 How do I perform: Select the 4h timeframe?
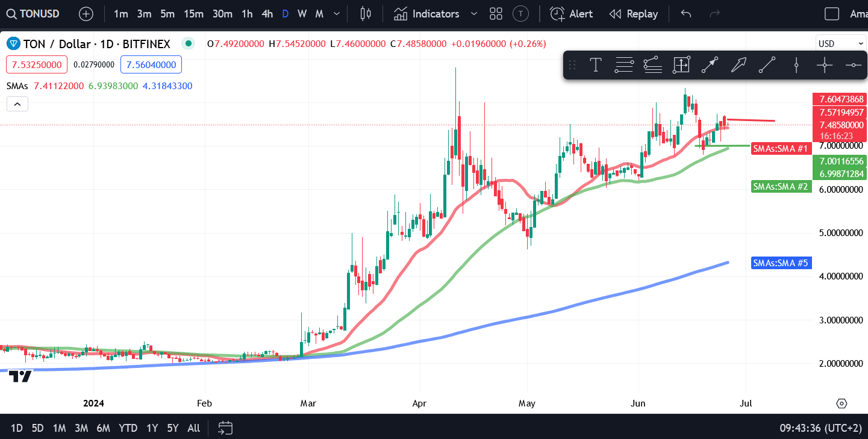pos(267,14)
